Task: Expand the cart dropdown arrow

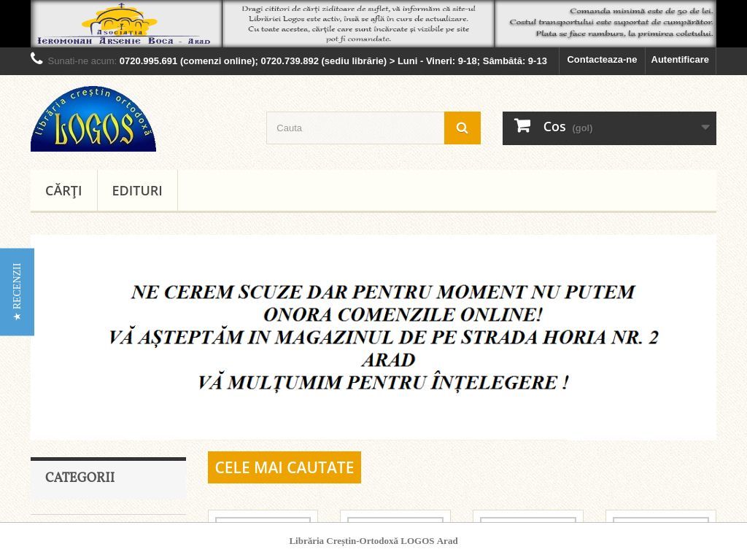Action: pyautogui.click(x=705, y=127)
